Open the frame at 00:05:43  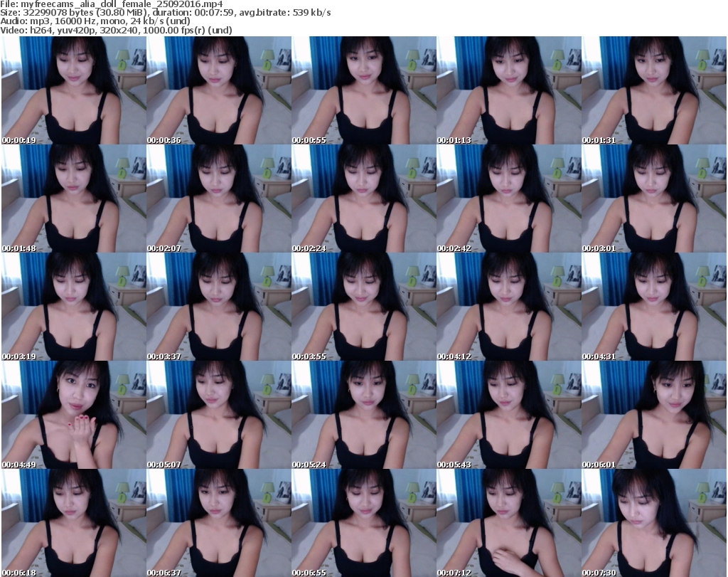pos(509,415)
